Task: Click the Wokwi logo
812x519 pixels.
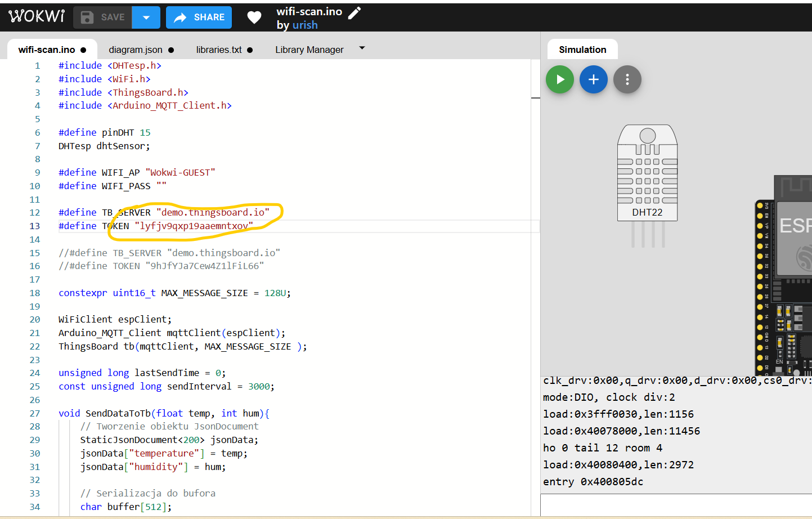Action: click(37, 16)
